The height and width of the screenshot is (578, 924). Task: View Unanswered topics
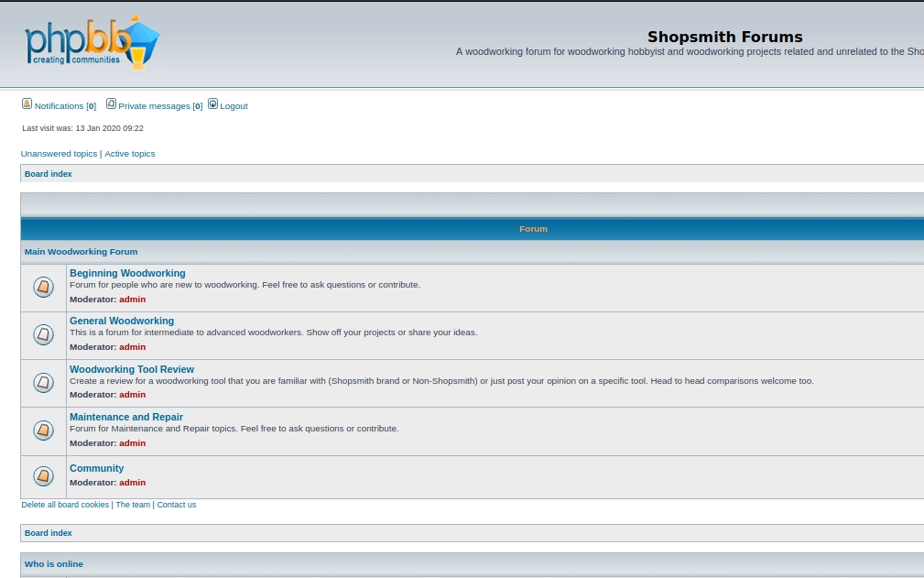(x=59, y=154)
